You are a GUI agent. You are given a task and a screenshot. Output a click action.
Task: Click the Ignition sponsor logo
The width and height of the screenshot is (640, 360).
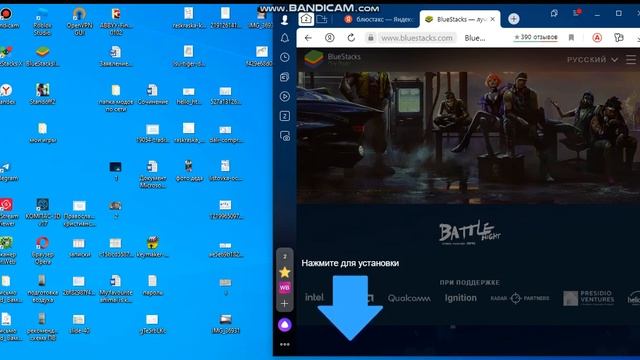(x=460, y=298)
